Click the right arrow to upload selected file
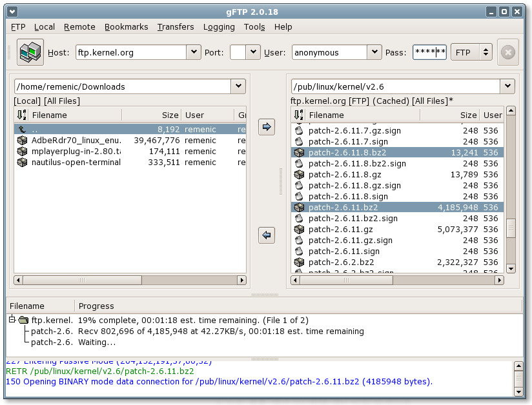 click(x=267, y=127)
